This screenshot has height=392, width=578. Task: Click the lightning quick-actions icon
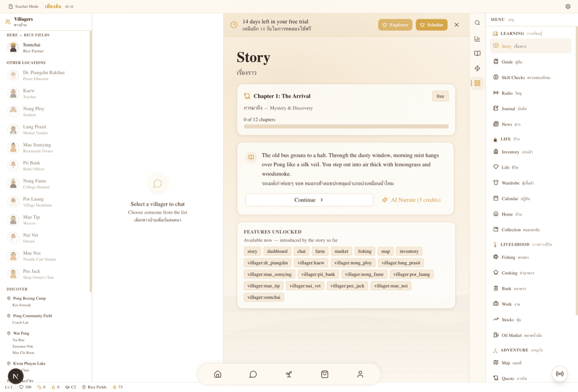[x=477, y=68]
